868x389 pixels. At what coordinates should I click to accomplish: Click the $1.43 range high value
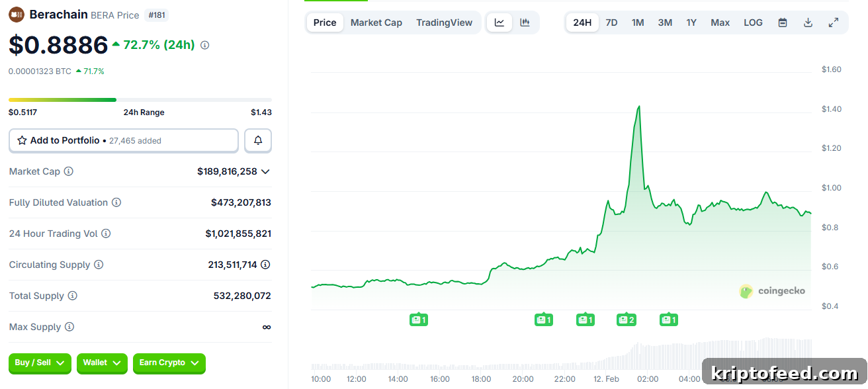tap(261, 112)
